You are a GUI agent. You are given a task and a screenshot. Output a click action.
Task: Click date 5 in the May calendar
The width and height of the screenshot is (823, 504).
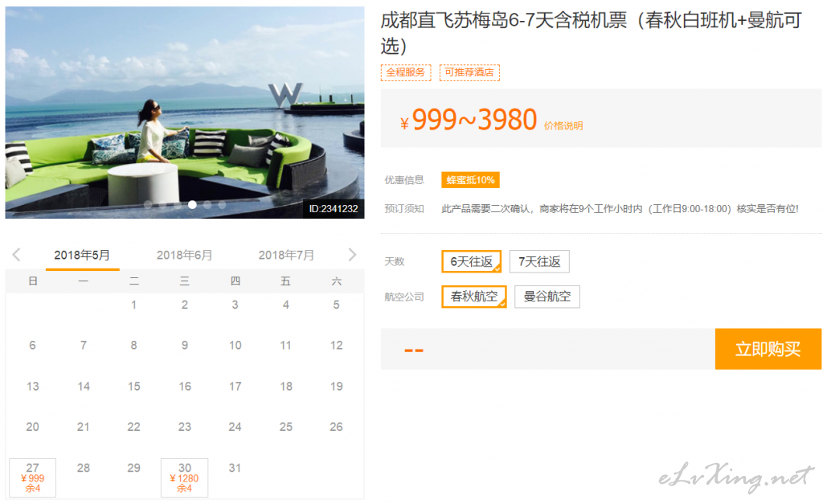pos(337,305)
